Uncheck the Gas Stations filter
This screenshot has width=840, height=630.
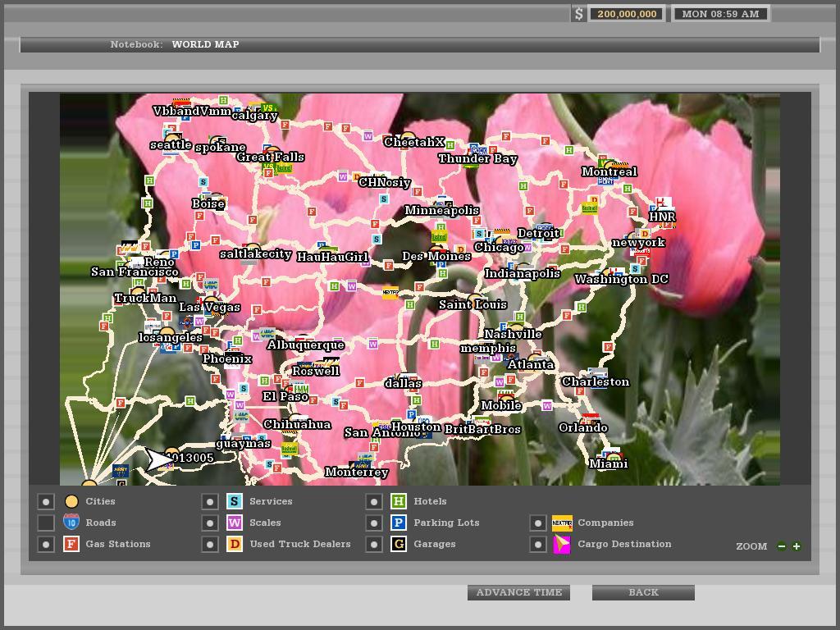click(x=46, y=544)
